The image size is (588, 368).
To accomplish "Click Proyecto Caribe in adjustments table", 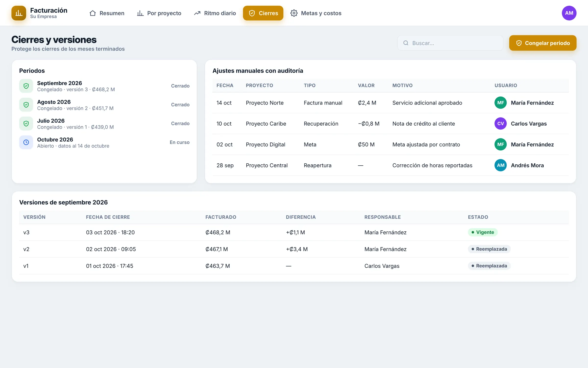I will click(x=266, y=124).
